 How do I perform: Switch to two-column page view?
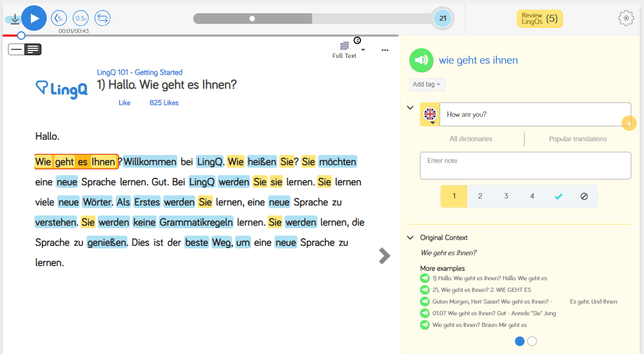33,49
